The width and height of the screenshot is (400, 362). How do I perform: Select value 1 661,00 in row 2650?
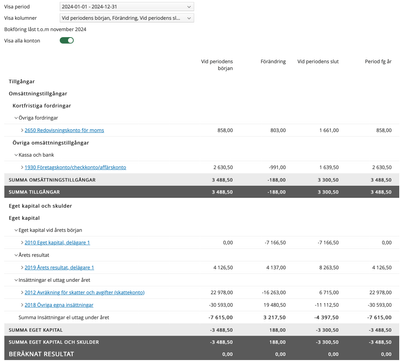pyautogui.click(x=329, y=130)
